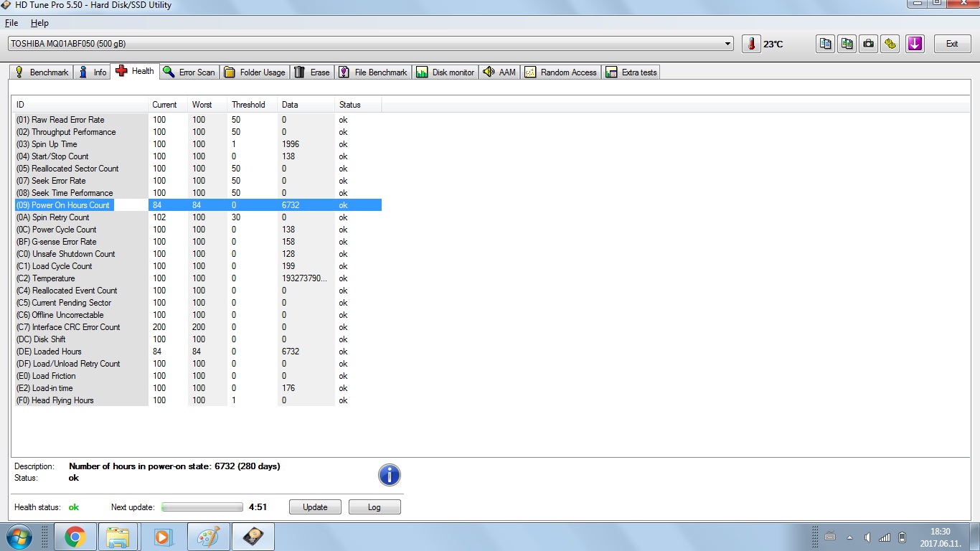The height and width of the screenshot is (551, 980).
Task: Open Windows Explorer from the taskbar
Action: (x=118, y=537)
